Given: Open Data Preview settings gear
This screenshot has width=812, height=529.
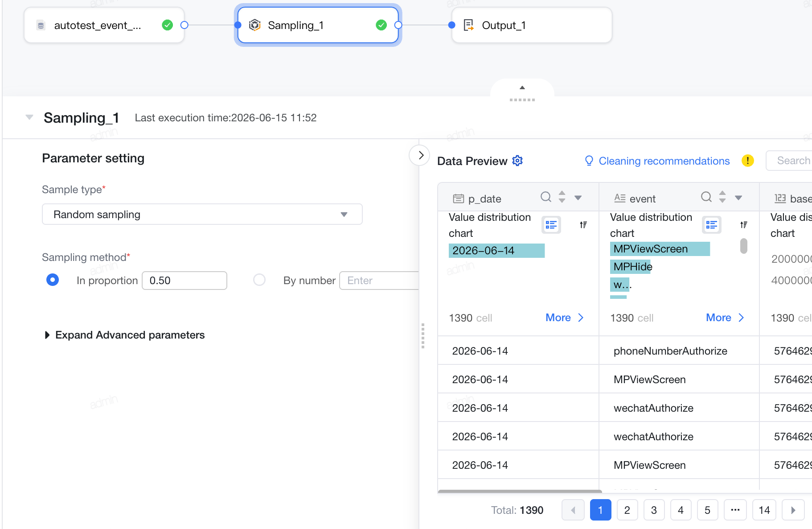Looking at the screenshot, I should point(517,161).
